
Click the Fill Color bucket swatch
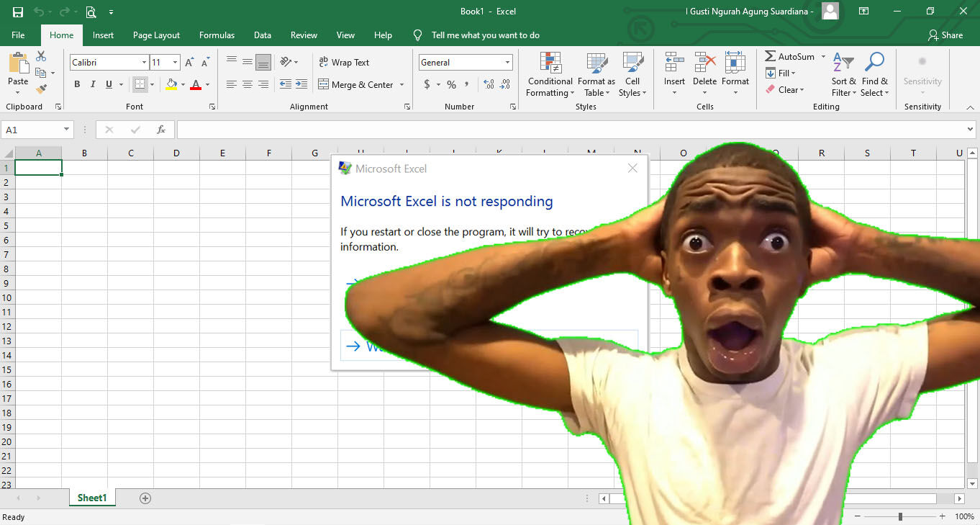[x=171, y=84]
